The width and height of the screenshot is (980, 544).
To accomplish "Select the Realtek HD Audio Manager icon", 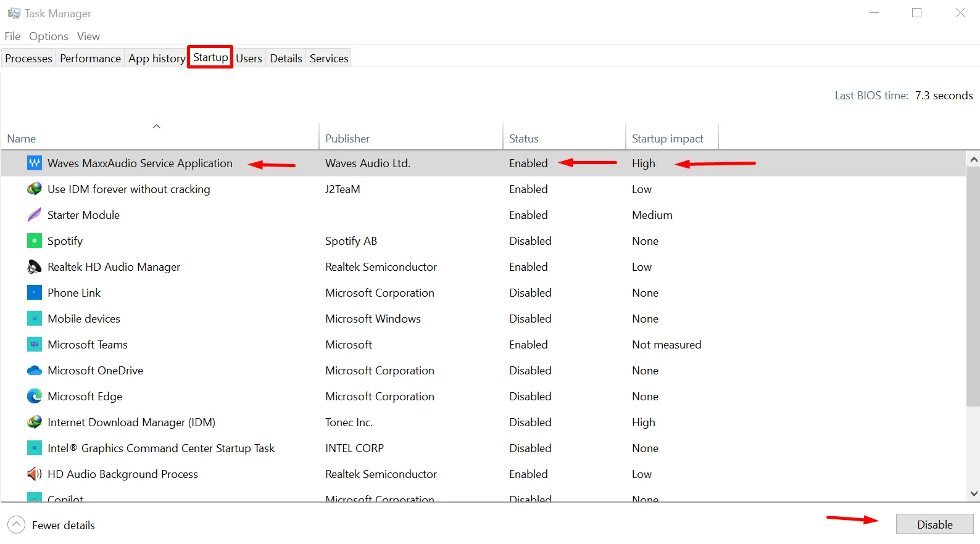I will pyautogui.click(x=35, y=267).
